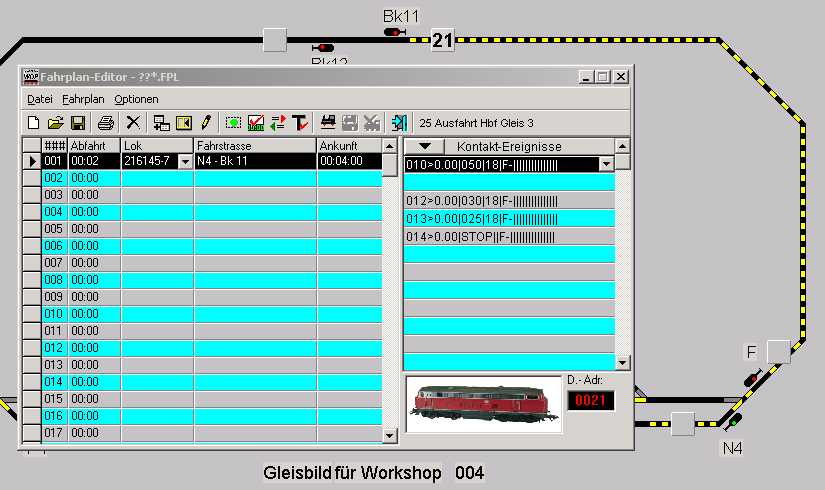This screenshot has width=825, height=490.
Task: Click the New file toolbar icon
Action: pyautogui.click(x=34, y=123)
